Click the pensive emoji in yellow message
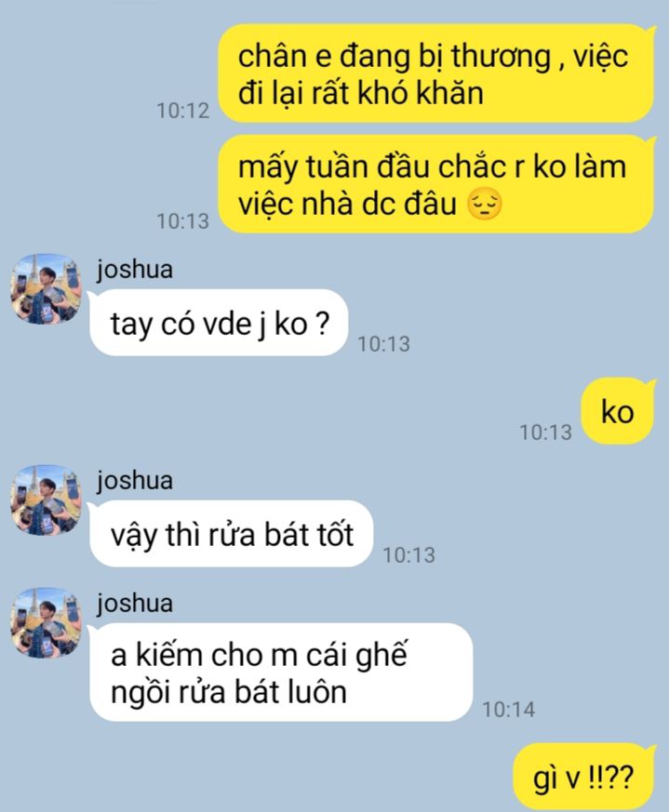 (485, 204)
